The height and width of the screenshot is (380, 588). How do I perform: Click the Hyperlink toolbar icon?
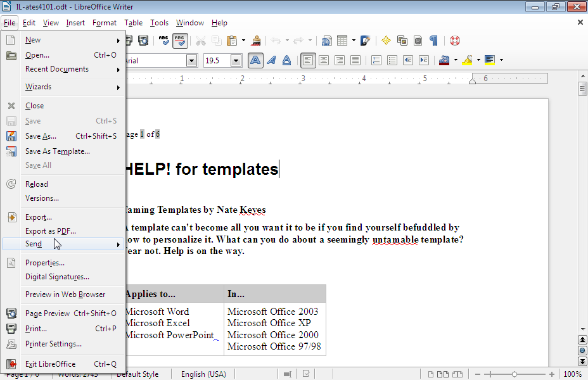coord(326,41)
